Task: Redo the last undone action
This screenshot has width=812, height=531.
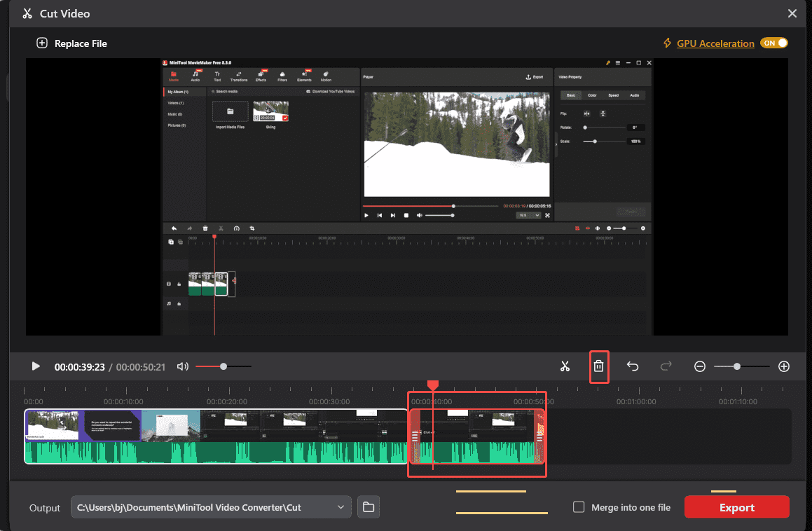Action: (666, 366)
